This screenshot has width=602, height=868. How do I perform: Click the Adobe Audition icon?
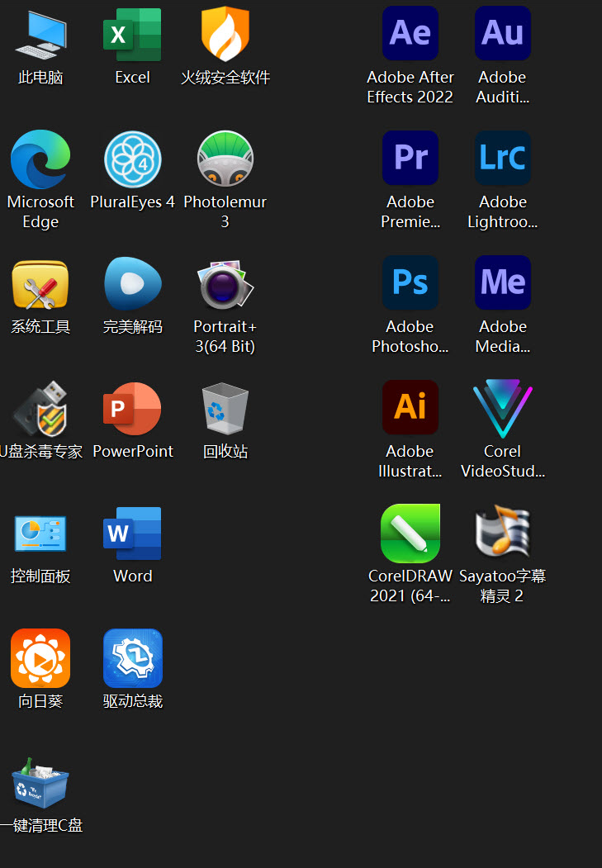(502, 33)
